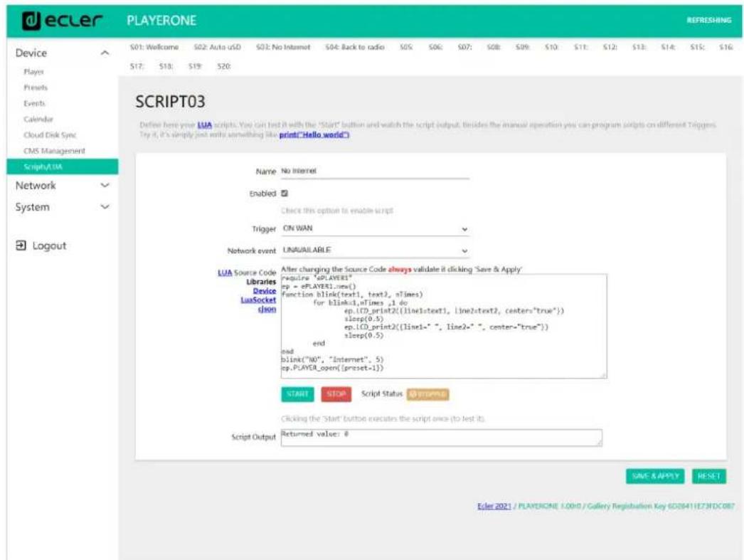This screenshot has width=744, height=560.
Task: Click into the Name input field
Action: pyautogui.click(x=375, y=171)
